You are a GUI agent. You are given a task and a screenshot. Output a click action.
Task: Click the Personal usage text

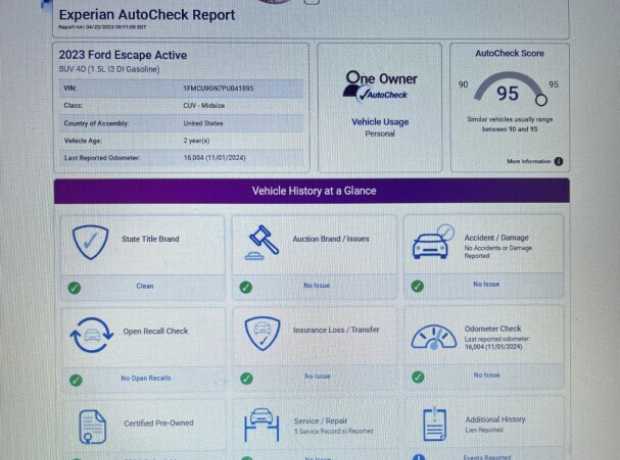click(380, 134)
